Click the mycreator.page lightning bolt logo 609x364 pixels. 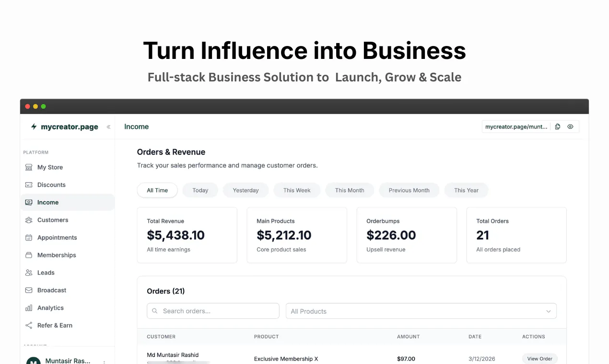tap(34, 127)
